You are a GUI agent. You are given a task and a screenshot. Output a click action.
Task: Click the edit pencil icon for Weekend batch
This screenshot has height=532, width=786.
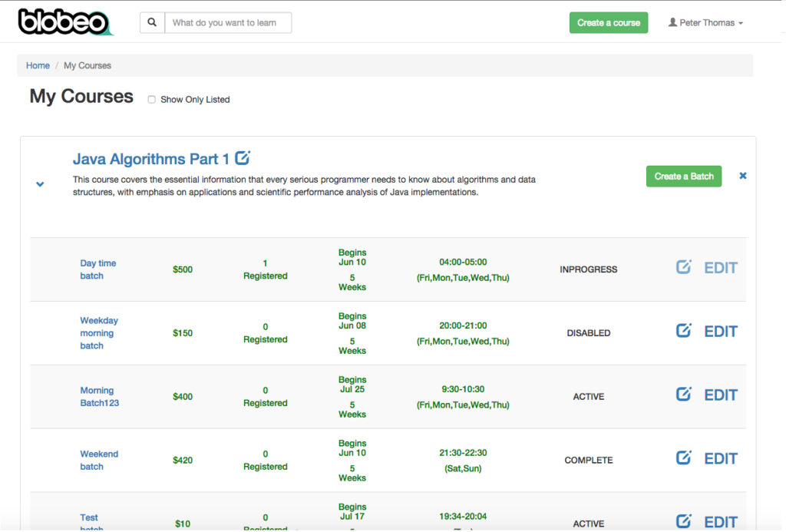point(684,458)
